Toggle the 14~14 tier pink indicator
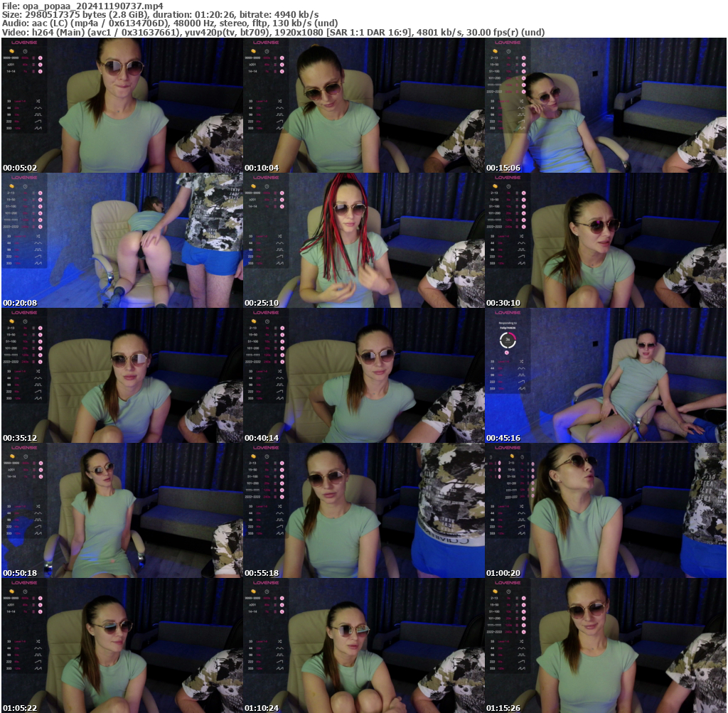Image resolution: width=728 pixels, height=713 pixels. [x=41, y=72]
